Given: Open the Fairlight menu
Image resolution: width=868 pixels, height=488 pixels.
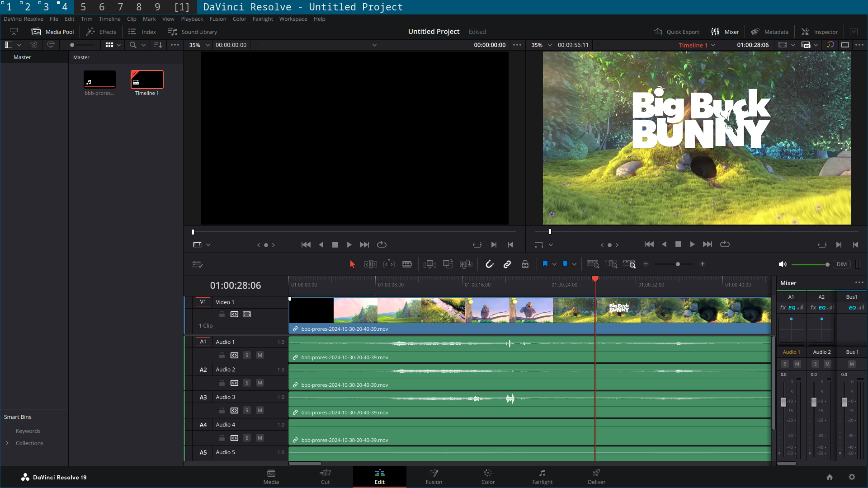Looking at the screenshot, I should click(x=263, y=19).
